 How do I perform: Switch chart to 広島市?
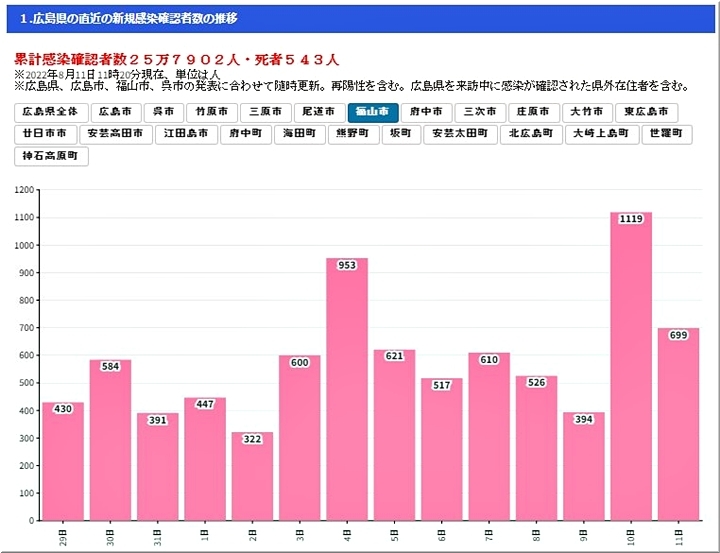[x=115, y=112]
